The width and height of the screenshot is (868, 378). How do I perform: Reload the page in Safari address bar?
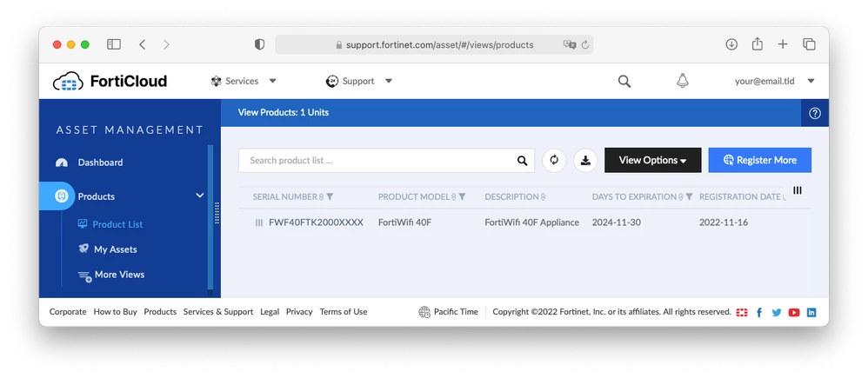pos(584,45)
